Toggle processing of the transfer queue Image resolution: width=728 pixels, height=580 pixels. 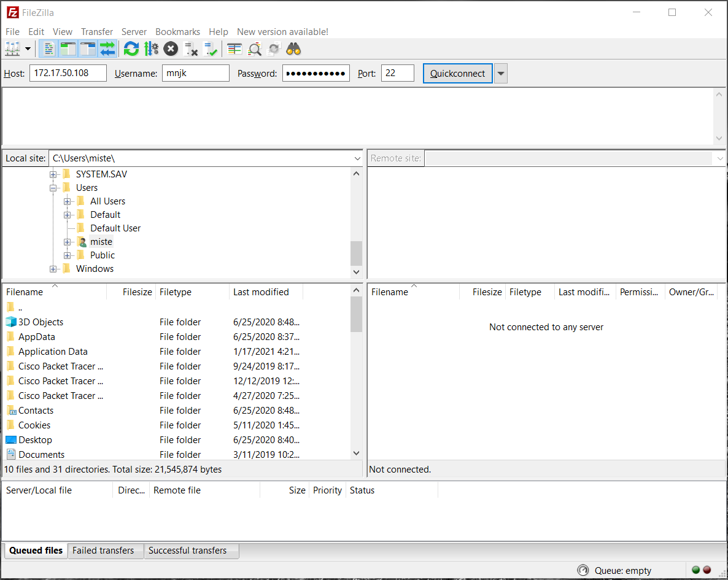(151, 48)
